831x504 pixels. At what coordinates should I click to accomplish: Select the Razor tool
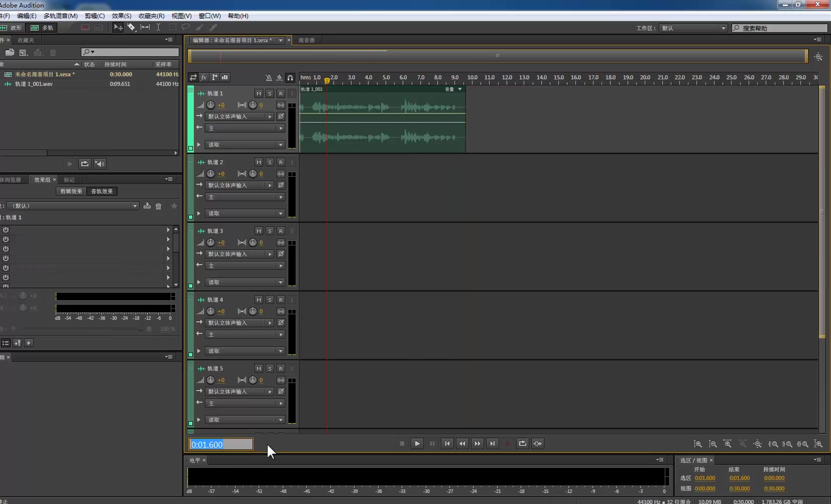click(x=132, y=27)
